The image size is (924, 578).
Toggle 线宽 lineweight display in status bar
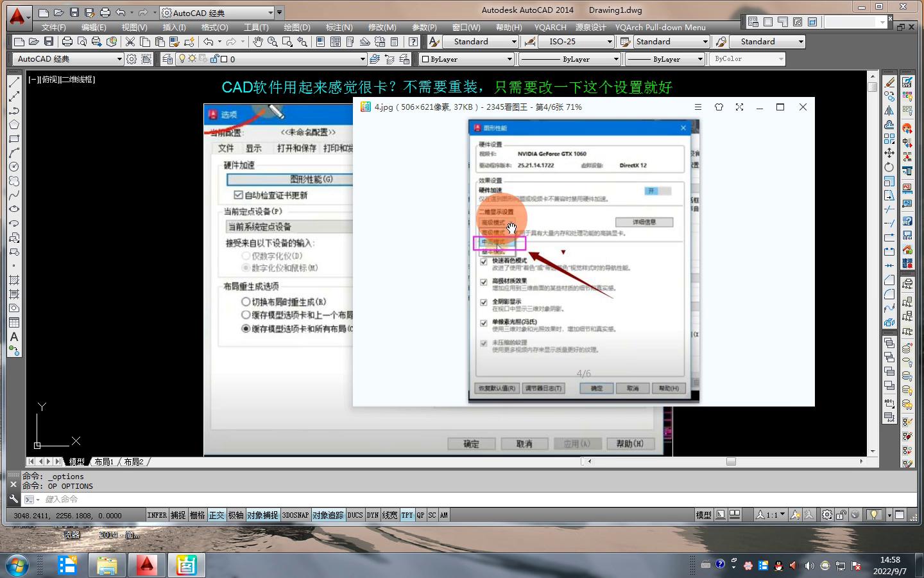click(389, 515)
